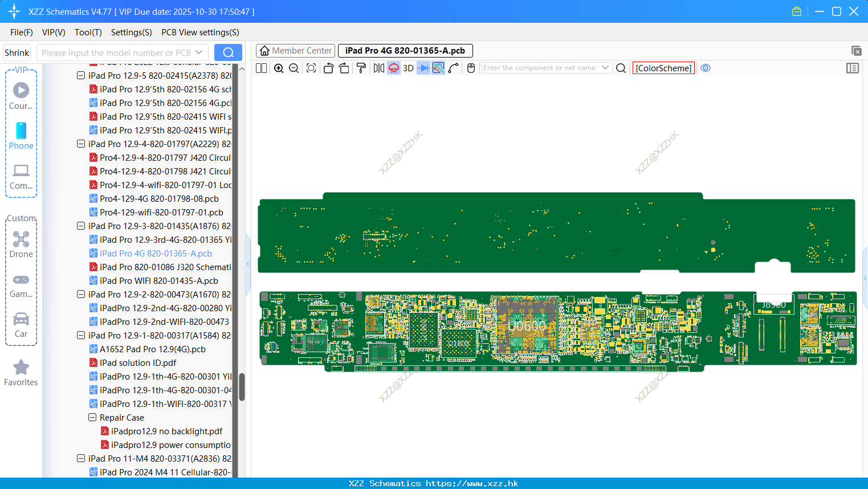Image resolution: width=868 pixels, height=489 pixels.
Task: Click the Shrink button
Action: [x=17, y=52]
